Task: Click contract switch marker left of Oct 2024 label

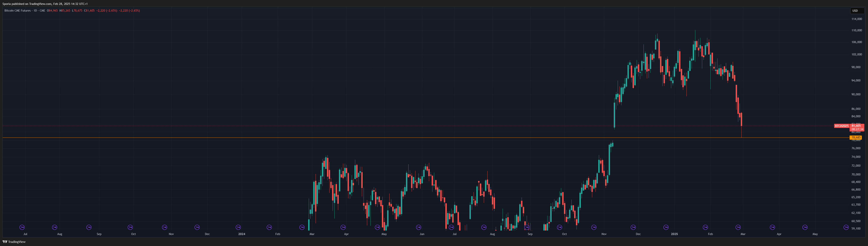Action: click(x=559, y=227)
